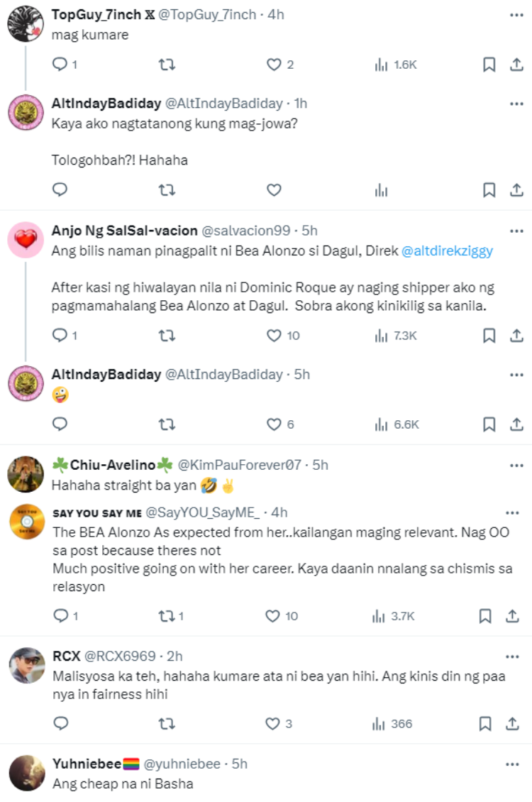Open AltIndayBadiday's profile from "Tologohbah" tweet
Viewport: 532px width, 802px height.
pos(26,113)
